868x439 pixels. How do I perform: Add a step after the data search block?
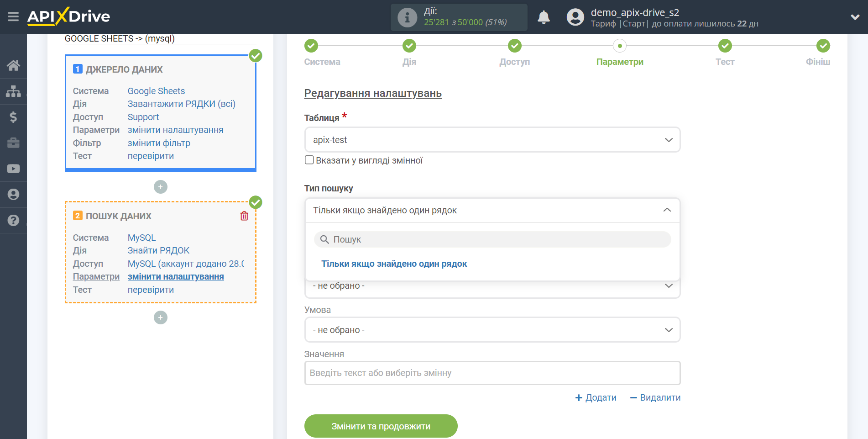point(161,317)
